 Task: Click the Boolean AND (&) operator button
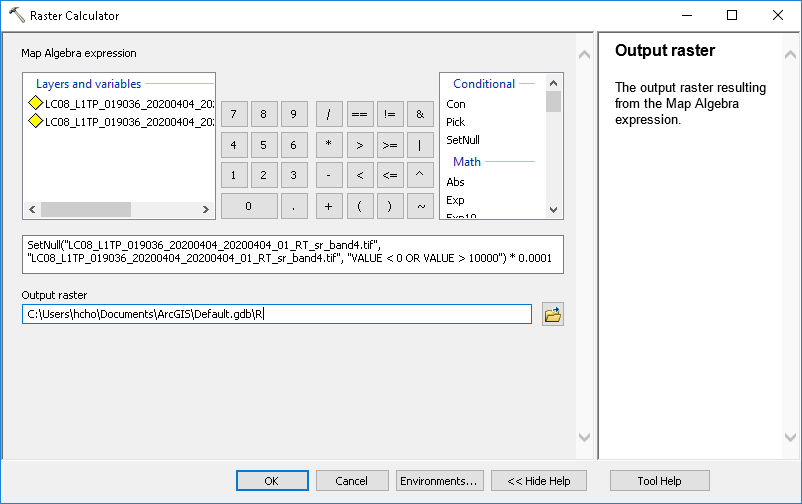[x=420, y=114]
